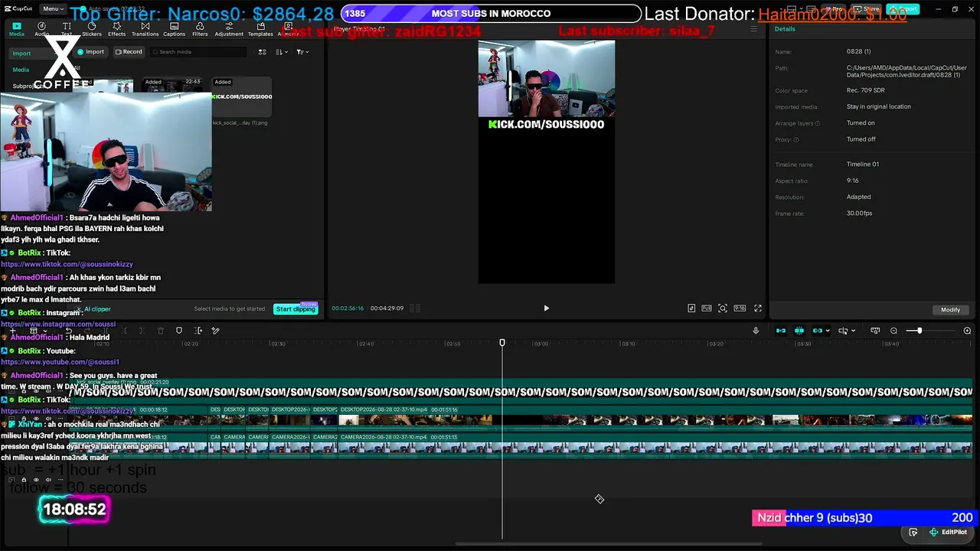Select the Details panel tab
Image resolution: width=980 pixels, height=551 pixels.
click(785, 29)
